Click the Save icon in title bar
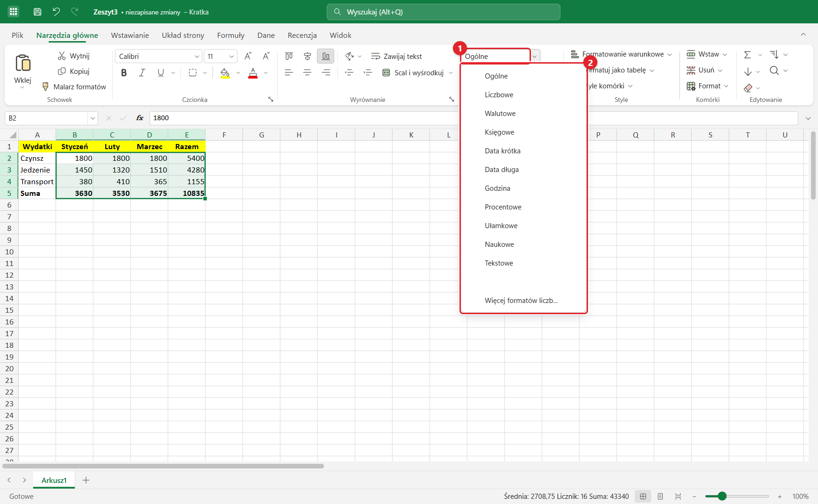The width and height of the screenshot is (818, 504). tap(37, 12)
